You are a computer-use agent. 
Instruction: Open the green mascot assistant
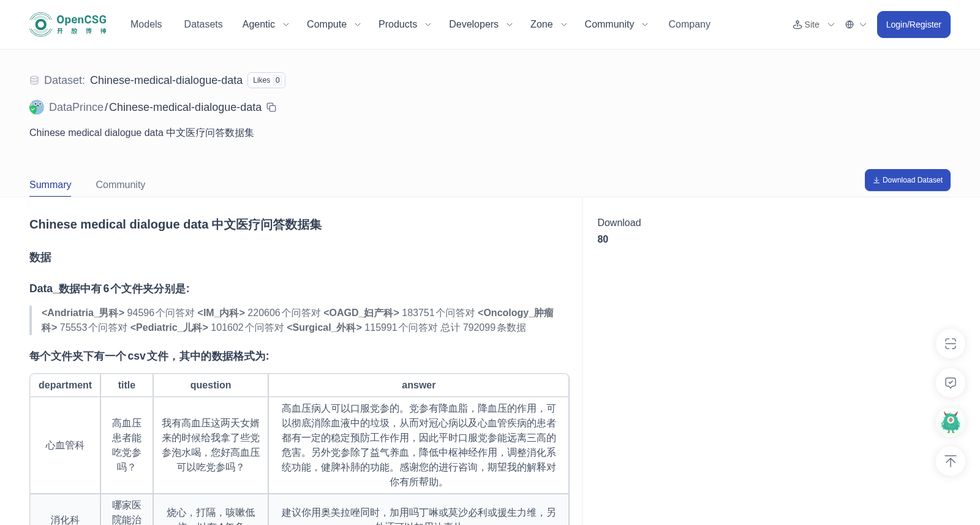(951, 422)
